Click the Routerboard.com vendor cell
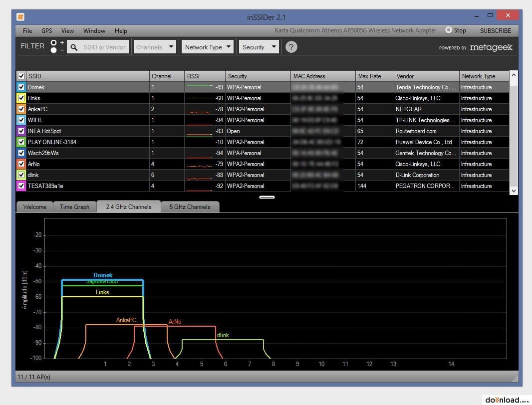Screen dimensions: 532x405 pos(426,131)
